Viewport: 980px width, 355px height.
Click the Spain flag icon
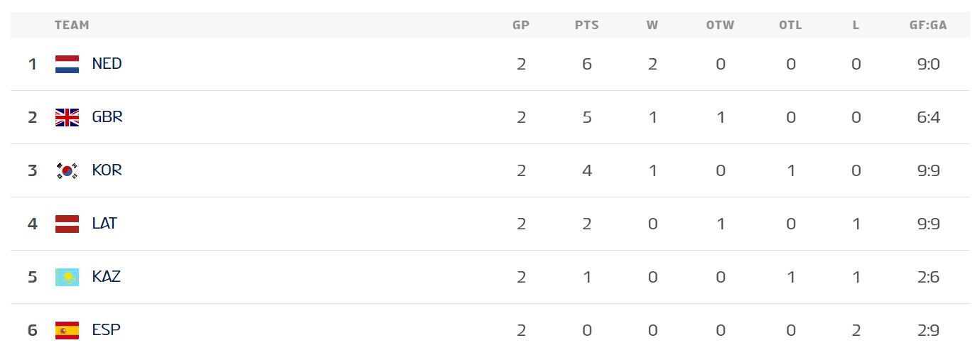pos(67,331)
